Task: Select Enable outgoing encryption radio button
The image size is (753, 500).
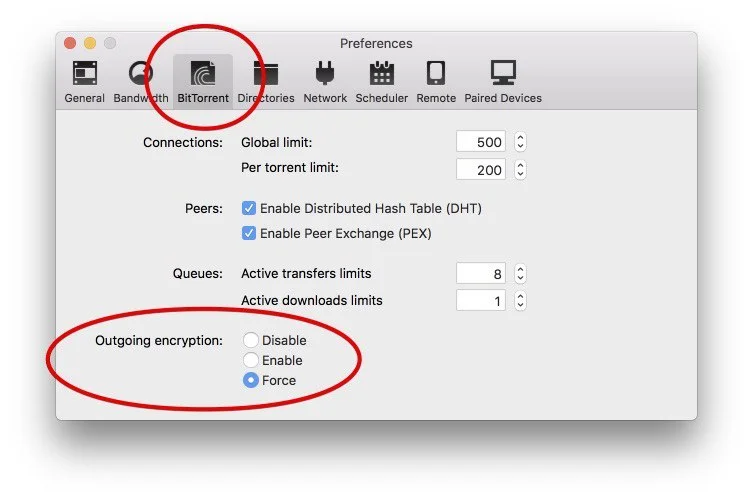Action: tap(251, 360)
